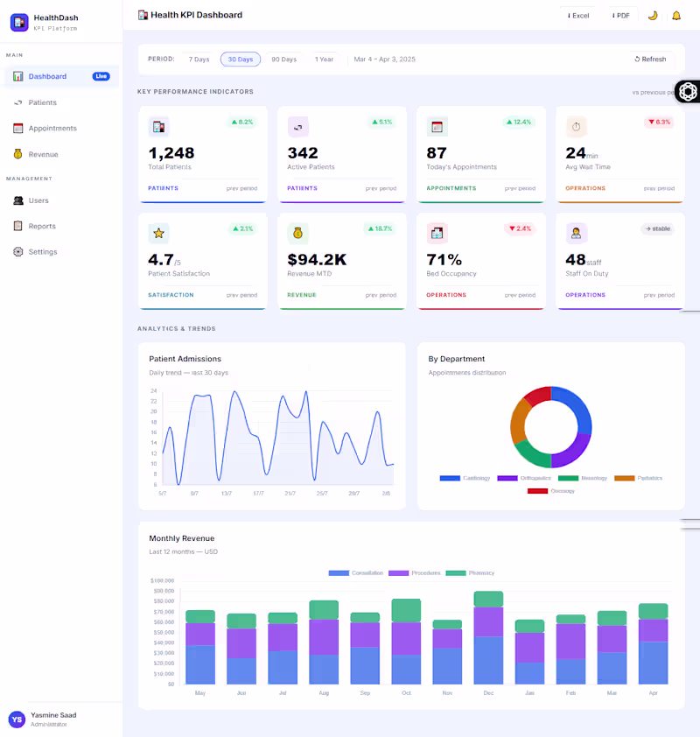Click the 2.4% decrease badge on Bed Occupancy
This screenshot has width=700, height=737.
(x=520, y=228)
